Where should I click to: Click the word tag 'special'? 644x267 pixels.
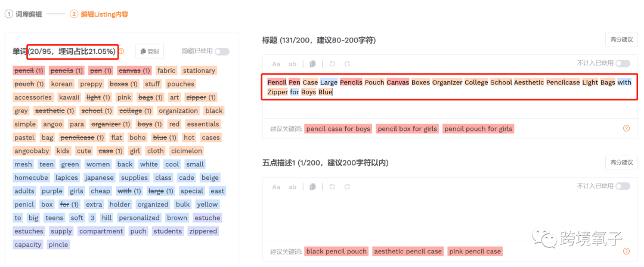point(192,191)
